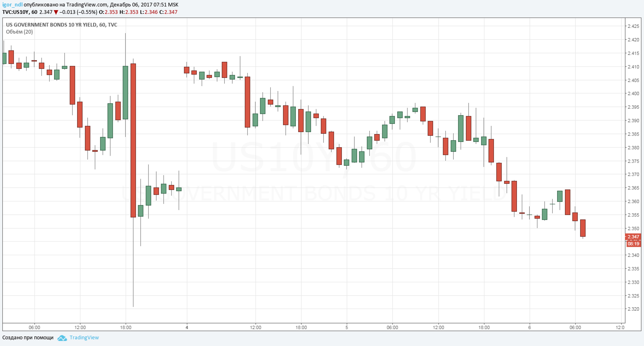The height and width of the screenshot is (346, 644).
Task: Click the 2.320 price axis label
Action: [x=633, y=309]
